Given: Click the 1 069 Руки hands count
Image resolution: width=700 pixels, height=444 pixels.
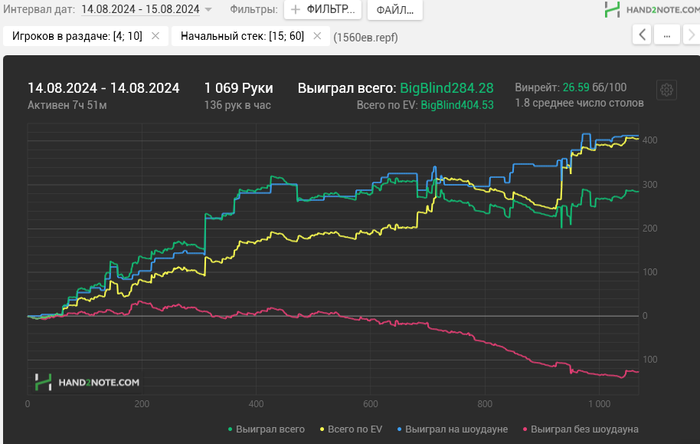Looking at the screenshot, I should (x=238, y=88).
